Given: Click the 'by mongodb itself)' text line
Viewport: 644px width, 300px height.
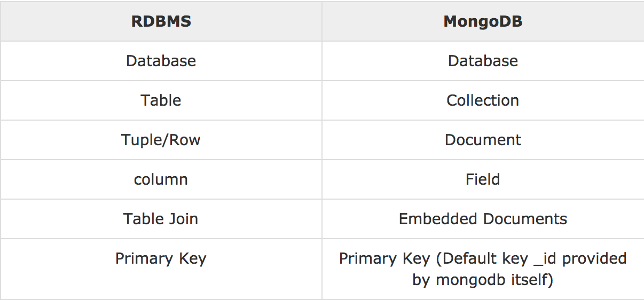Looking at the screenshot, I should (x=483, y=279).
